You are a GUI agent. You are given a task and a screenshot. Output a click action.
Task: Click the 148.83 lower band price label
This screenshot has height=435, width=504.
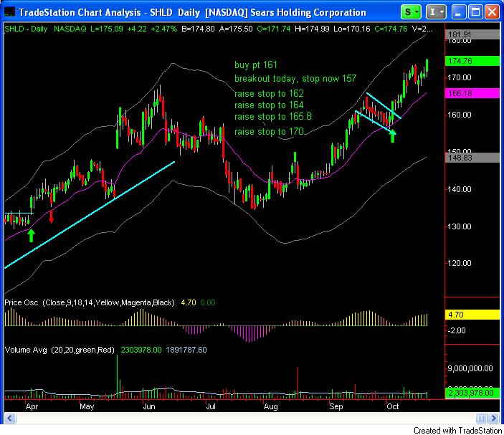tap(472, 158)
